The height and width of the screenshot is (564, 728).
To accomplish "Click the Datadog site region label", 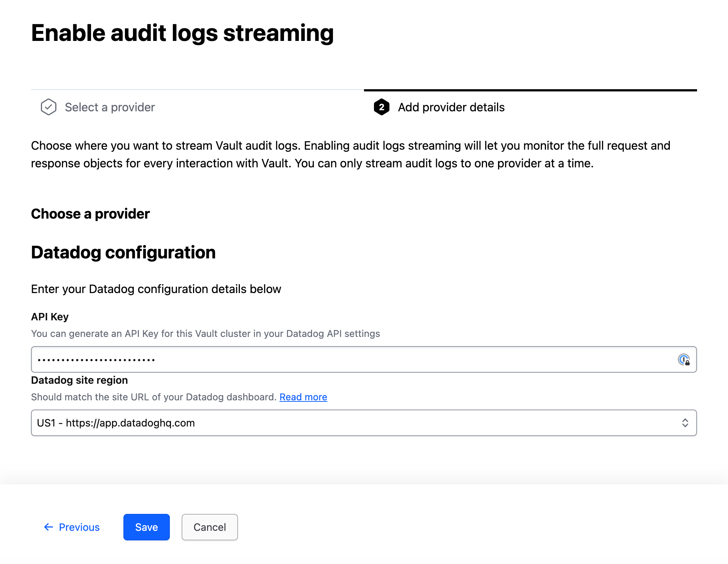I will click(79, 380).
